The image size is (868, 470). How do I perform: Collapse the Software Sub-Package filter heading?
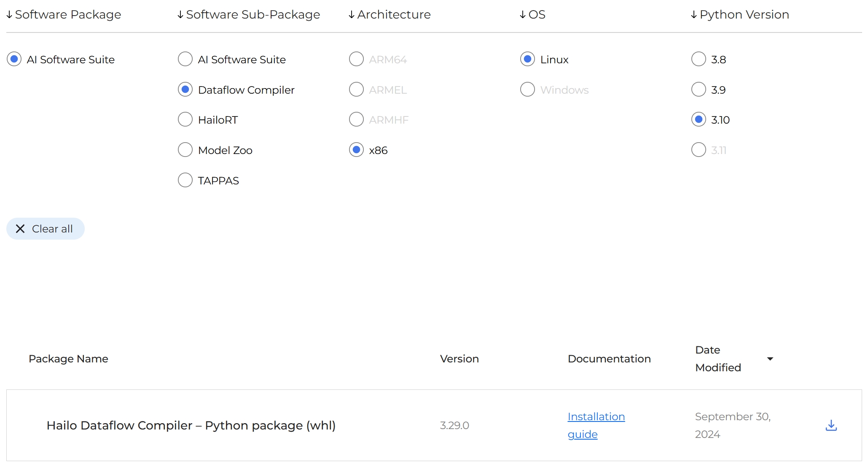[x=248, y=14]
